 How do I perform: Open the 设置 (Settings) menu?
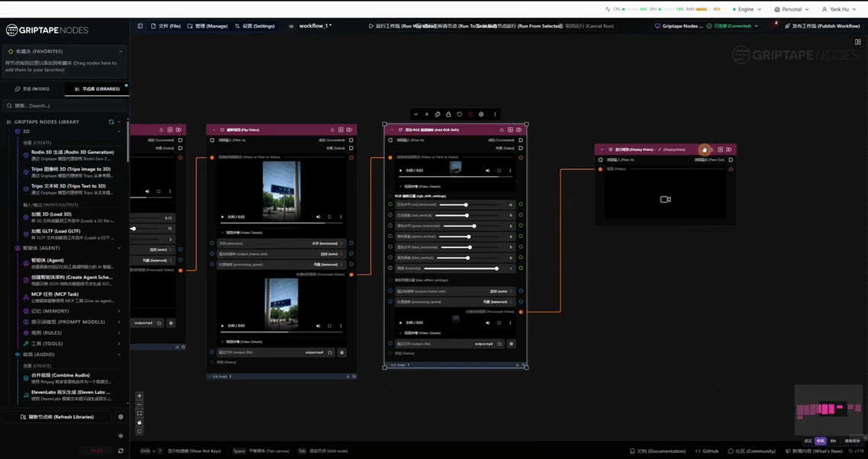(255, 26)
